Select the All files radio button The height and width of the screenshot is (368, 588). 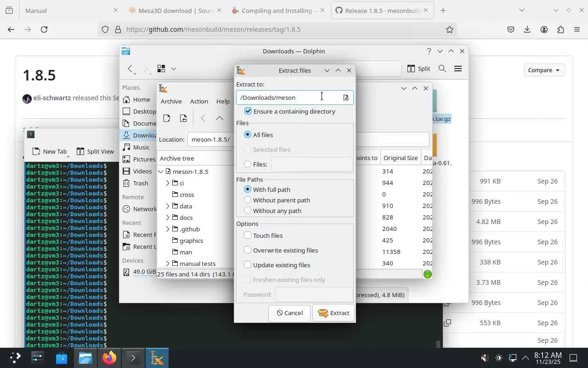[248, 135]
